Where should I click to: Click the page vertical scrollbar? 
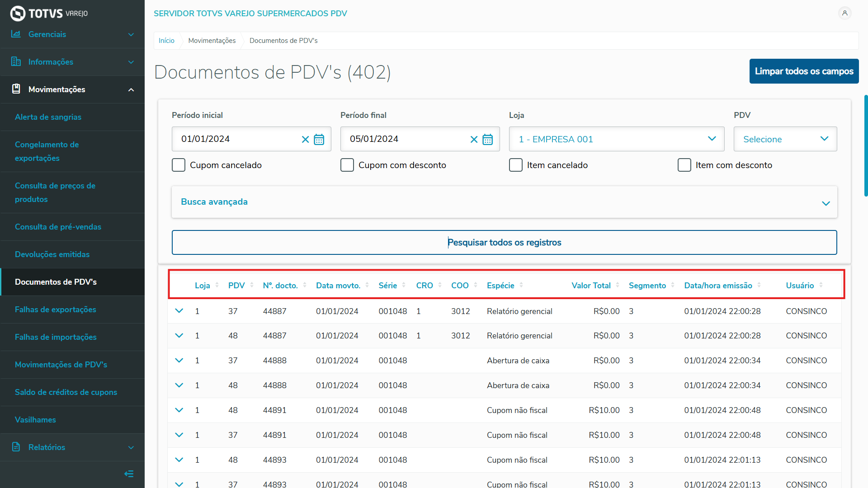[x=866, y=145]
